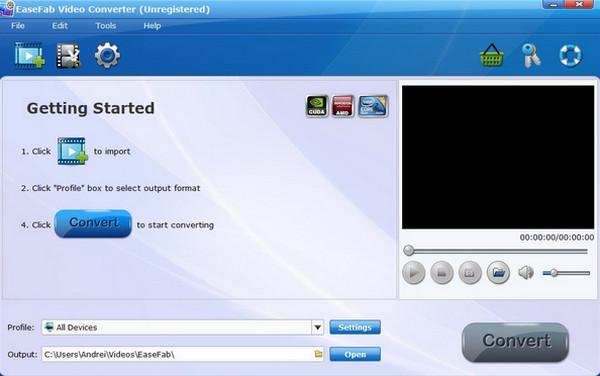Minimize the EaseFab window
Image resolution: width=600 pixels, height=376 pixels.
[553, 5]
